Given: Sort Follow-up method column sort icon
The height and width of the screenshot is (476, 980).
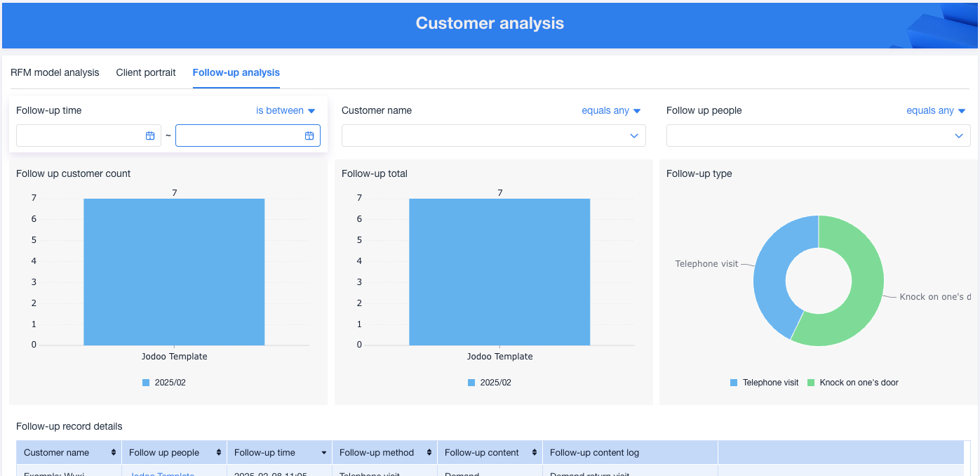Looking at the screenshot, I should pyautogui.click(x=429, y=453).
